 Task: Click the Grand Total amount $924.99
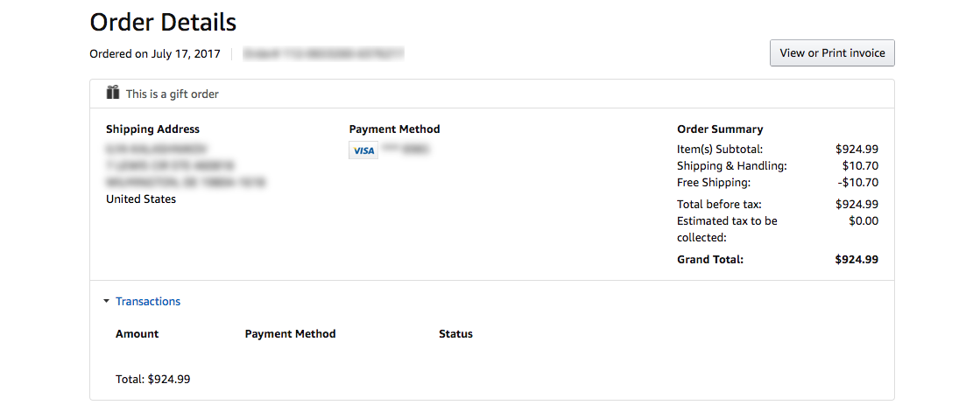857,260
